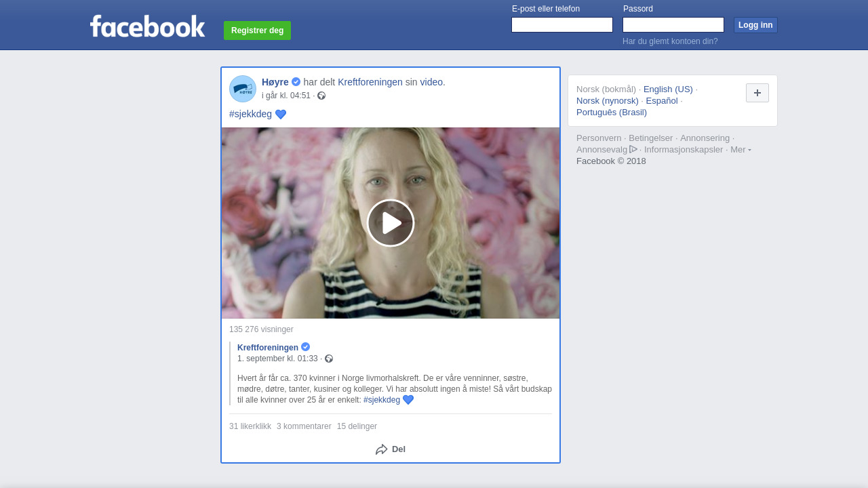The height and width of the screenshot is (488, 868).
Task: Click the Norsk (bokmål) language text
Action: [606, 89]
